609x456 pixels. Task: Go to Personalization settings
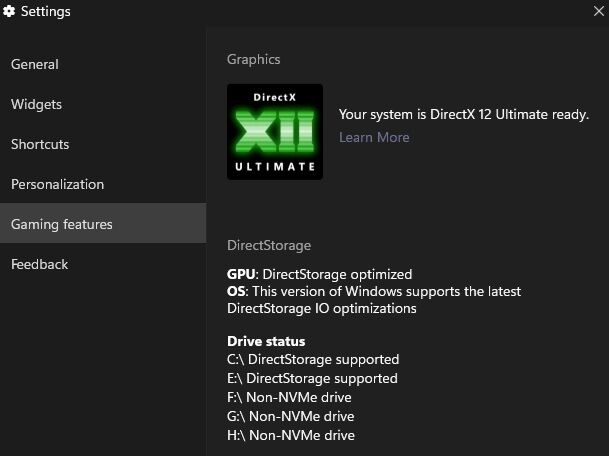pyautogui.click(x=57, y=184)
